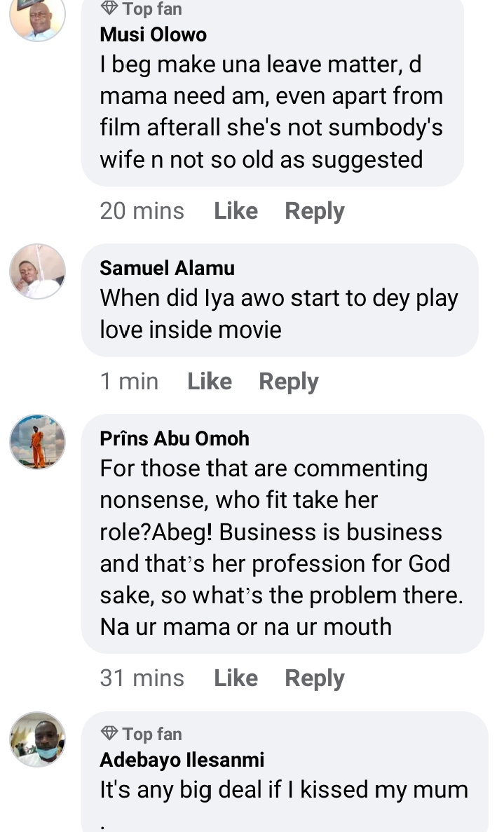
Task: Reply to Musi Olowo's comment
Action: (x=314, y=211)
